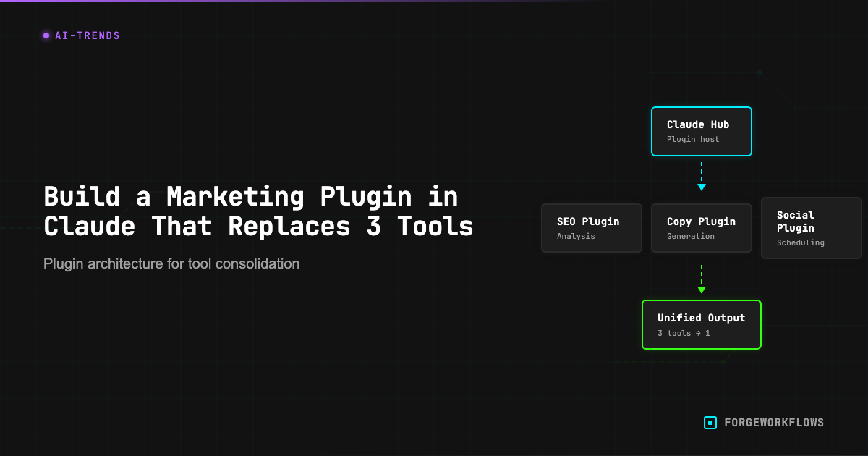Open the AI-TRENDS category tab
The image size is (868, 456).
(x=81, y=35)
